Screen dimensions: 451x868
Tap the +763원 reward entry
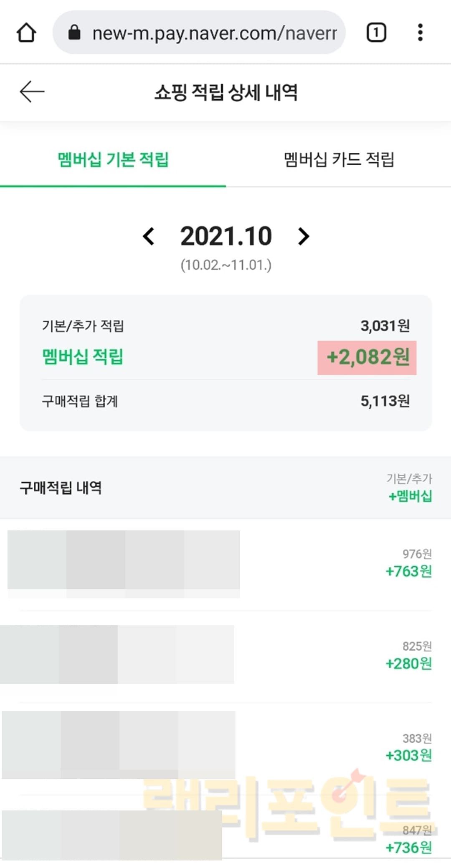point(408,571)
